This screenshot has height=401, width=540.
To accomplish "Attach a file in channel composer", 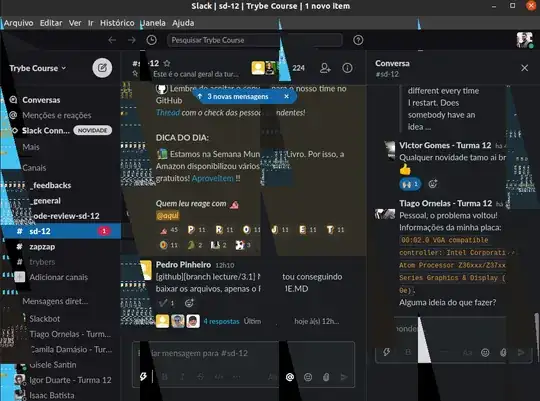I will (326, 377).
